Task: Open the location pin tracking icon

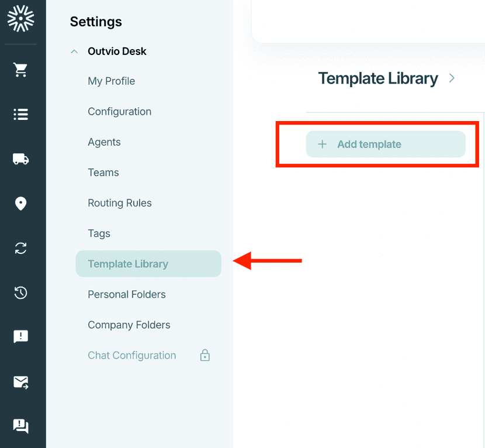Action: pyautogui.click(x=20, y=204)
